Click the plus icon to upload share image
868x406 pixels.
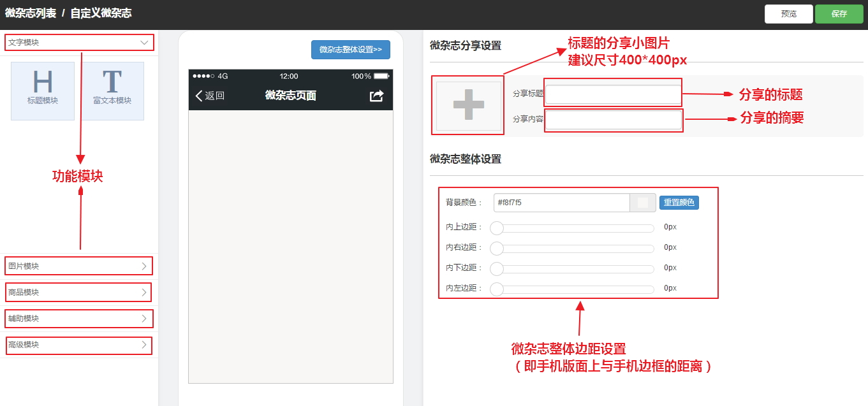point(468,105)
